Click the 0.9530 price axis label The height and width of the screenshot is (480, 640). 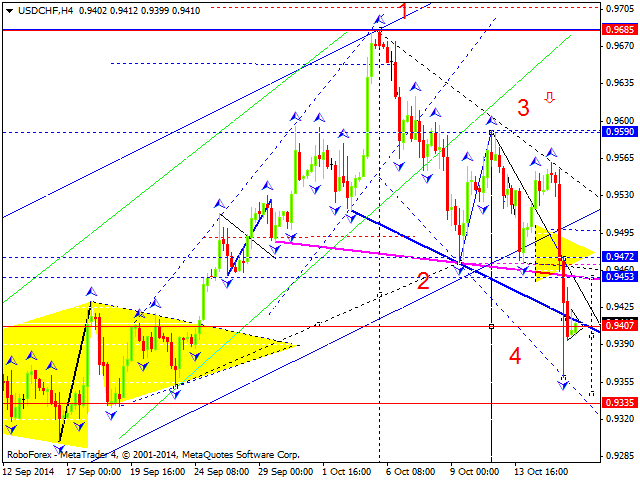(x=620, y=195)
